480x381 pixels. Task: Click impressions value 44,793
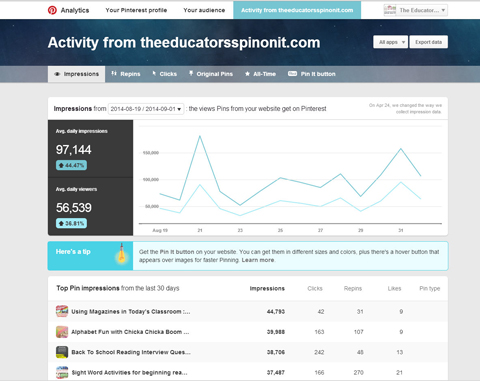click(276, 312)
